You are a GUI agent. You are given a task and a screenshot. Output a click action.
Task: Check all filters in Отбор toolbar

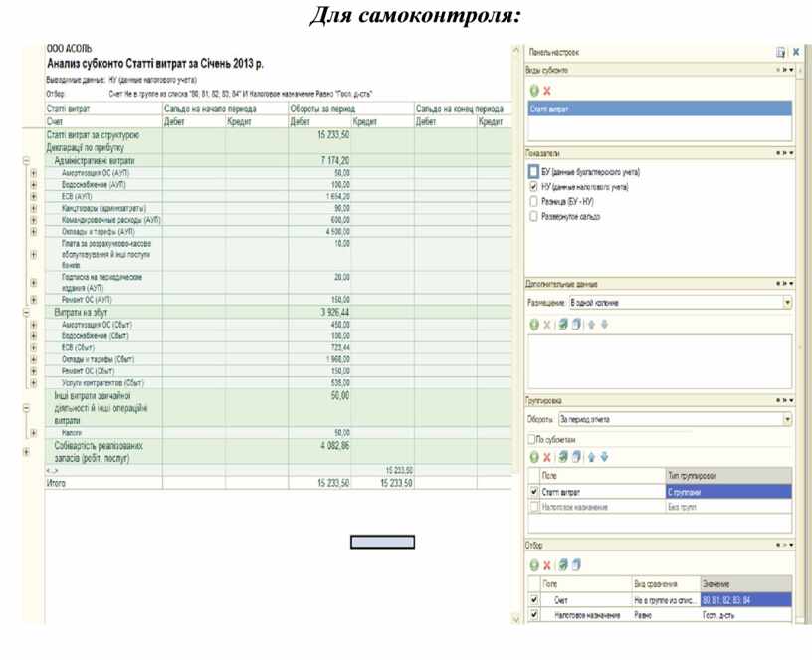pyautogui.click(x=563, y=565)
